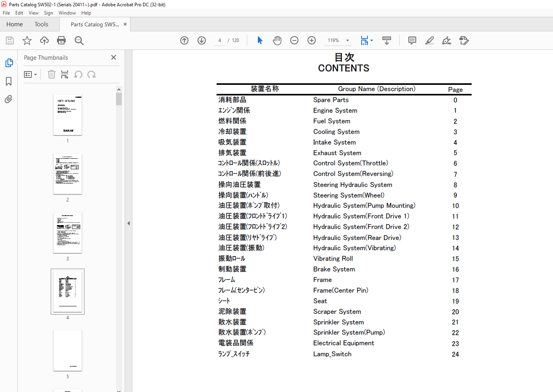The height and width of the screenshot is (392, 553).
Task: Select page 3 thumbnail
Action: tap(68, 233)
